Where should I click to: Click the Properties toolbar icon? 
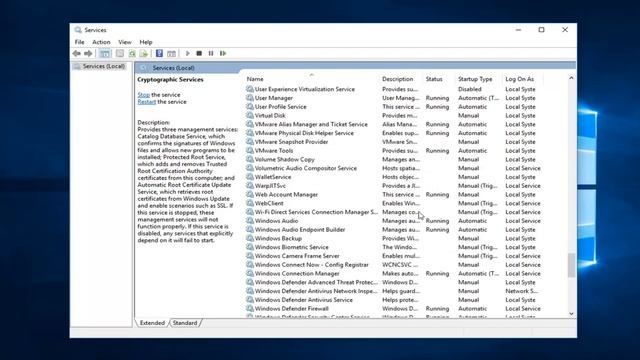(x=120, y=53)
